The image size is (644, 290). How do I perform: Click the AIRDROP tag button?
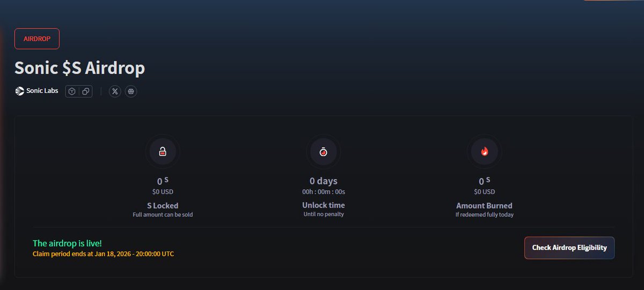click(x=36, y=39)
